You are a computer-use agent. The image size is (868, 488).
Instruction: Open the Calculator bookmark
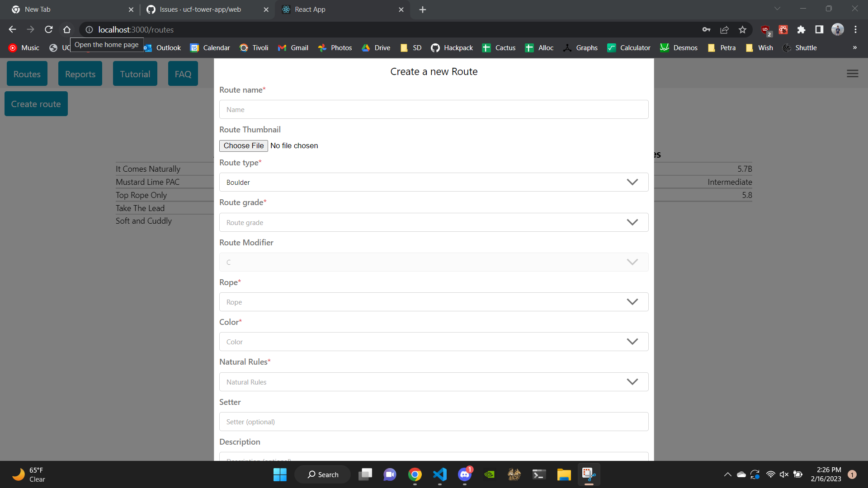[629, 47]
